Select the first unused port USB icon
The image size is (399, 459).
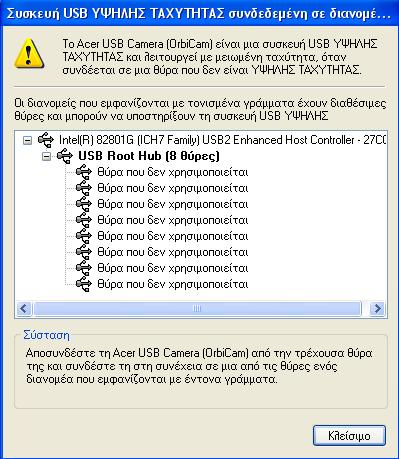(x=83, y=172)
